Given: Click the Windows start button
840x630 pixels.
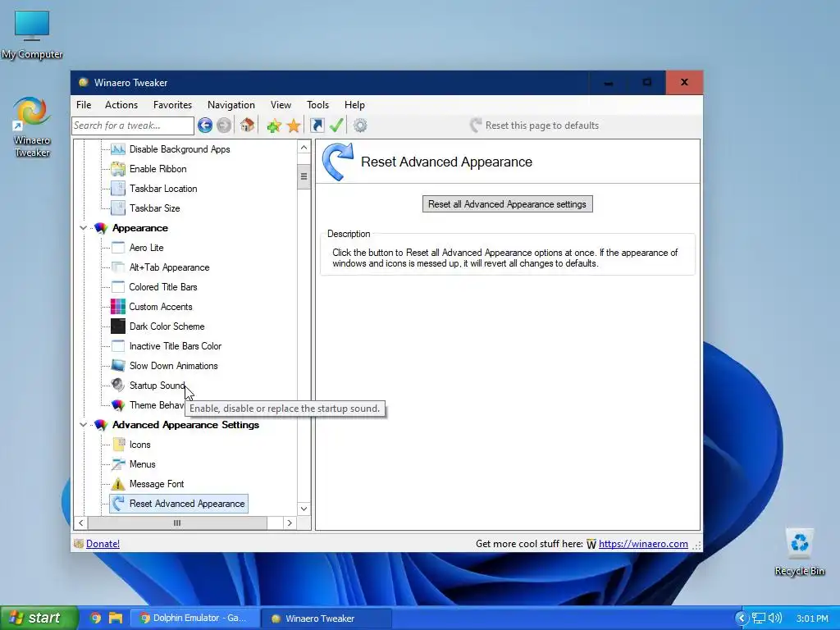Looking at the screenshot, I should click(x=39, y=618).
